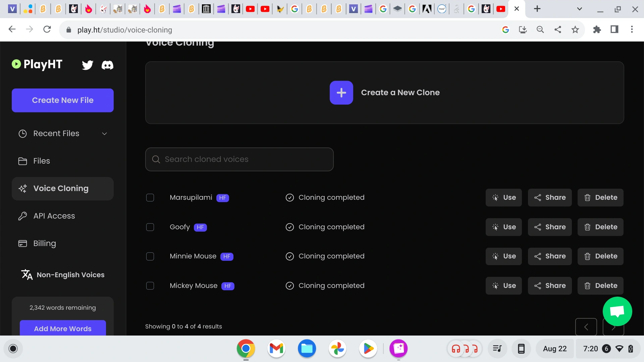Open the Chrome side panel icon
644x362 pixels.
tap(614, 29)
